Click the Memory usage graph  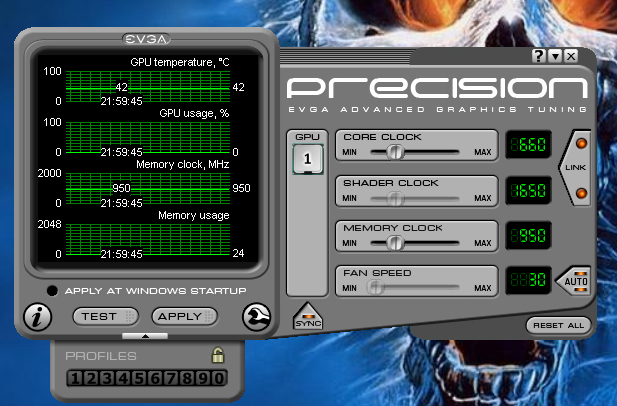(x=148, y=239)
